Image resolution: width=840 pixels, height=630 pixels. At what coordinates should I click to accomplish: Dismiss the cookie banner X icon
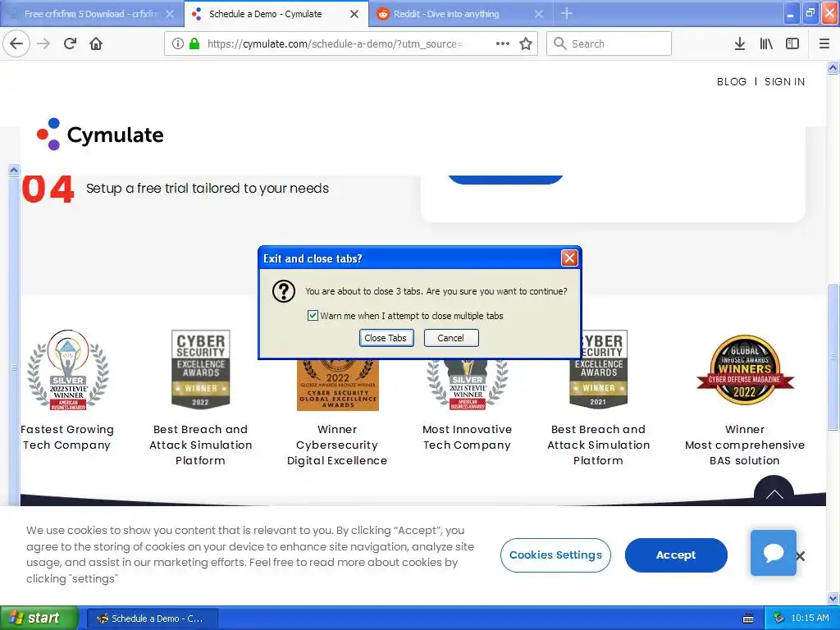click(x=801, y=556)
